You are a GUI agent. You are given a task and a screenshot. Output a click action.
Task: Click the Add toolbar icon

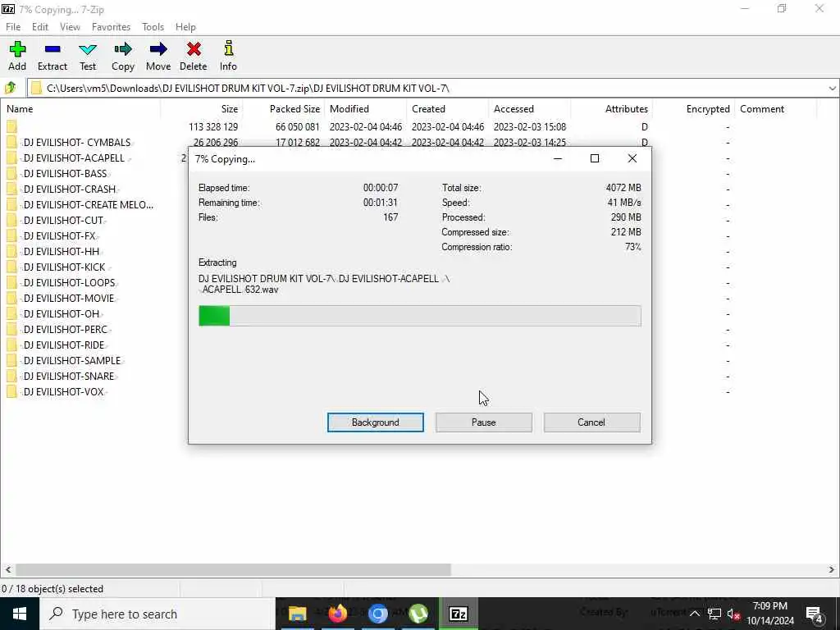click(17, 49)
